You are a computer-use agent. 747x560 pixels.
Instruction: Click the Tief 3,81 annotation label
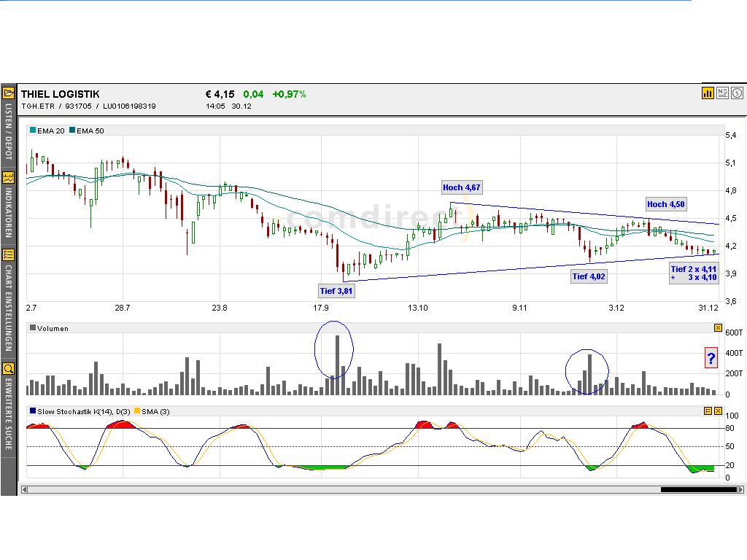336,290
